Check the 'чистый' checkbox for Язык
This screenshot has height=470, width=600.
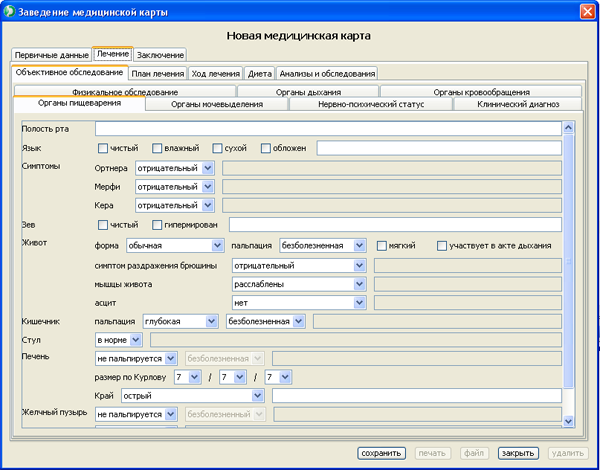(103, 149)
